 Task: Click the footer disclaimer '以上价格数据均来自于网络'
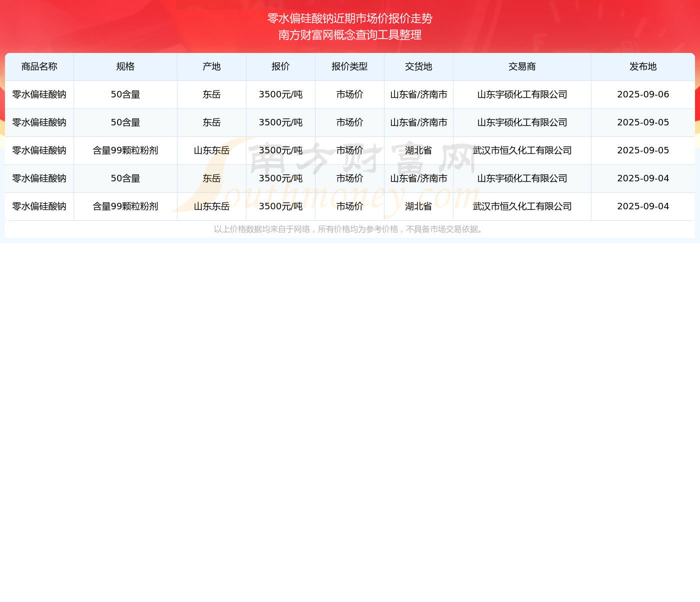coord(262,229)
